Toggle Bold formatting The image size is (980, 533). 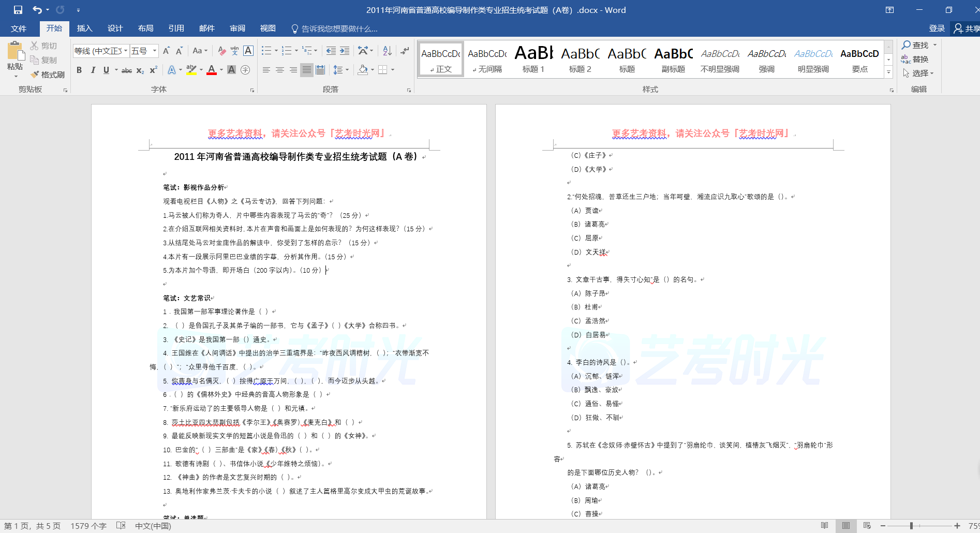pos(79,70)
